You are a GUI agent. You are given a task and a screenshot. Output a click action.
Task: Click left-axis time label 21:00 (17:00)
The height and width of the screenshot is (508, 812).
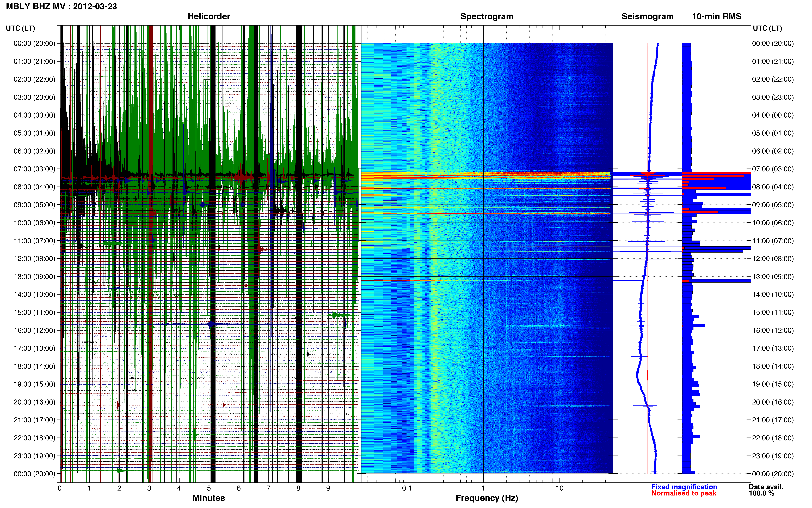coord(34,420)
